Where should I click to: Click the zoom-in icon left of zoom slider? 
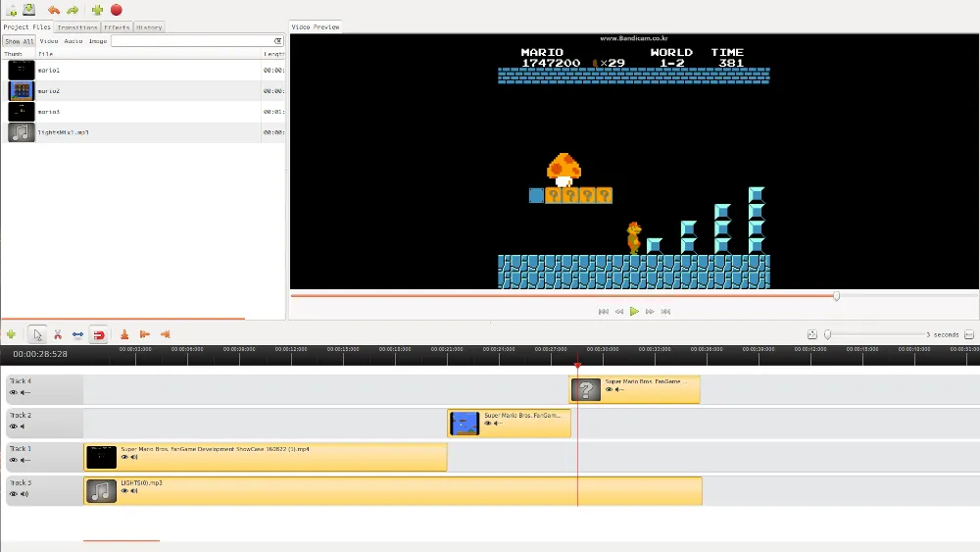coord(811,334)
